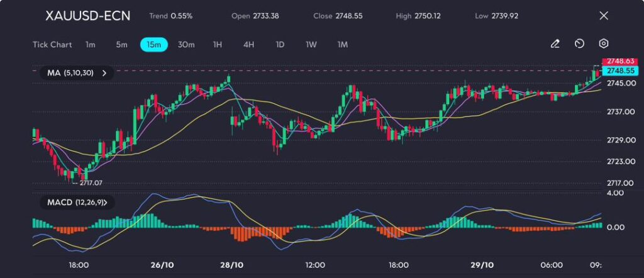Viewport: 644px width, 278px height.
Task: Set chart to 1D timeframe
Action: [280, 45]
